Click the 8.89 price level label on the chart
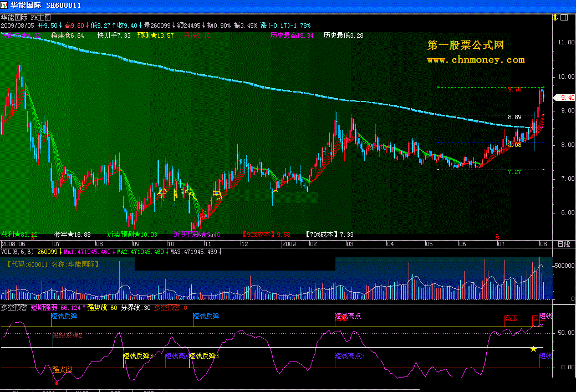Viewport: 576px width, 392px height. (x=514, y=117)
